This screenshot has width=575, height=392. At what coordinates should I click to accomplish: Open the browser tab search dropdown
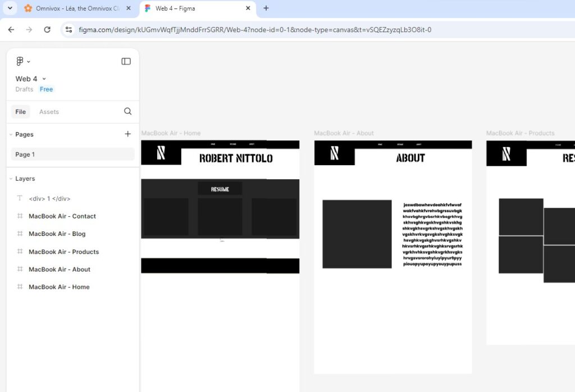pos(10,8)
